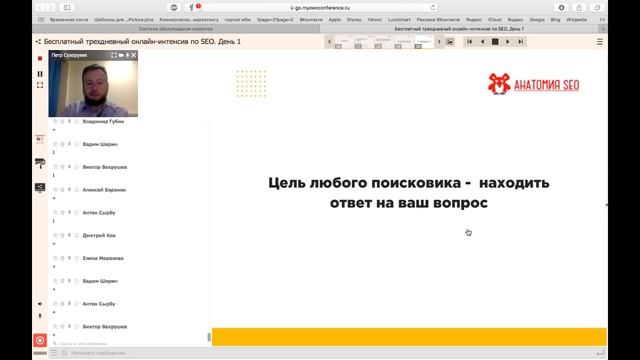Toggle fullscreen mode from the left sidebar
Image resolution: width=640 pixels, height=360 pixels.
point(40,85)
